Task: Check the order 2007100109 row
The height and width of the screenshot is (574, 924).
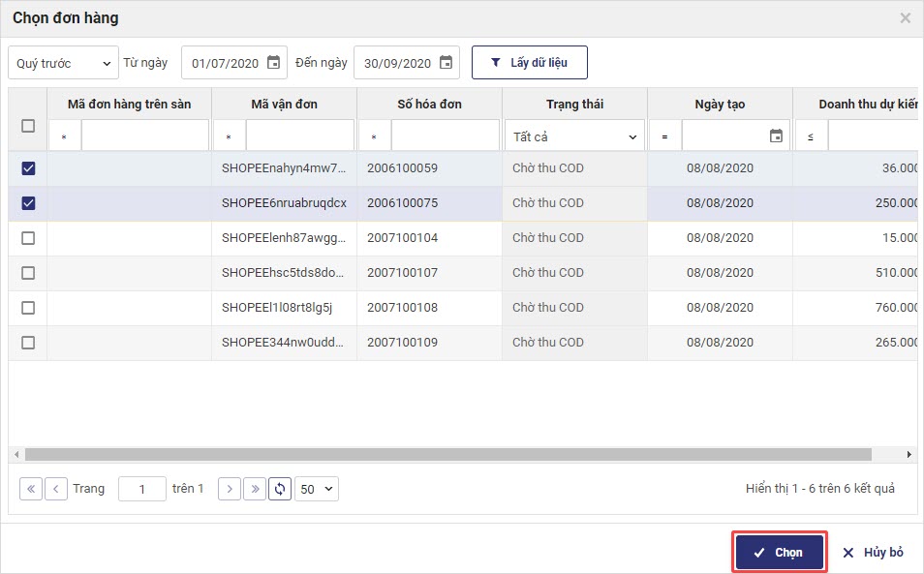Action: pyautogui.click(x=28, y=343)
